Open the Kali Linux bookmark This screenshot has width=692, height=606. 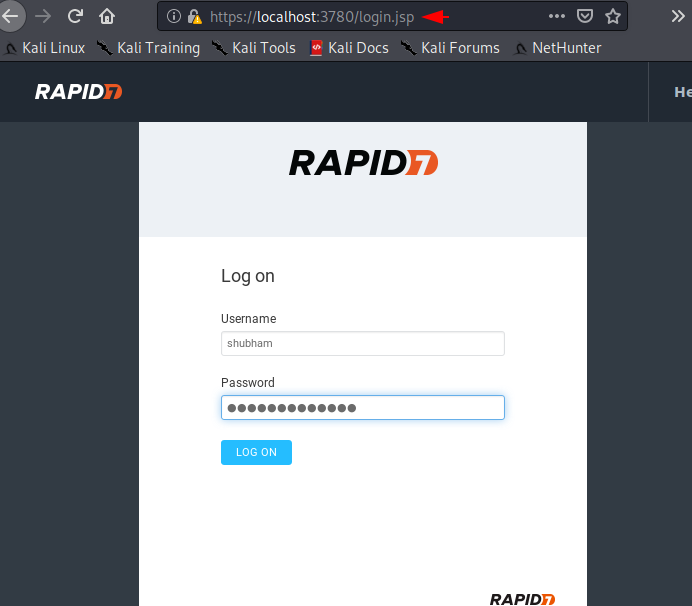click(45, 48)
